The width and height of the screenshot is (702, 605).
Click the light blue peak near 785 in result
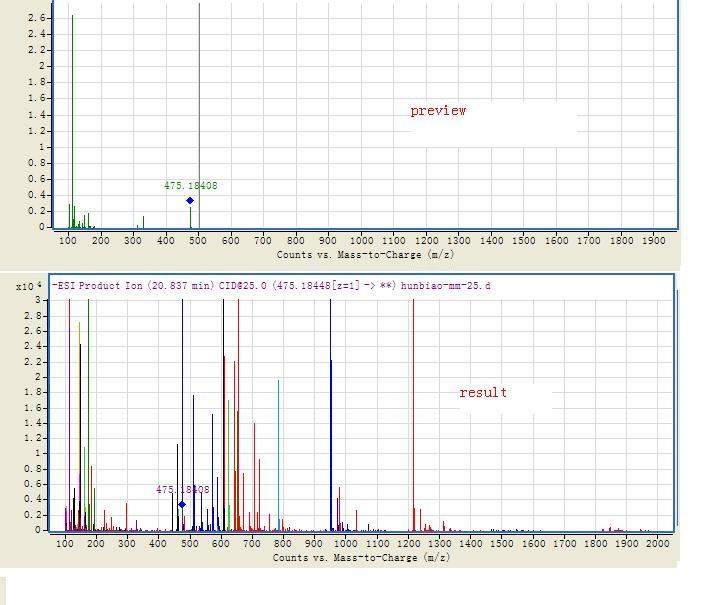click(278, 455)
